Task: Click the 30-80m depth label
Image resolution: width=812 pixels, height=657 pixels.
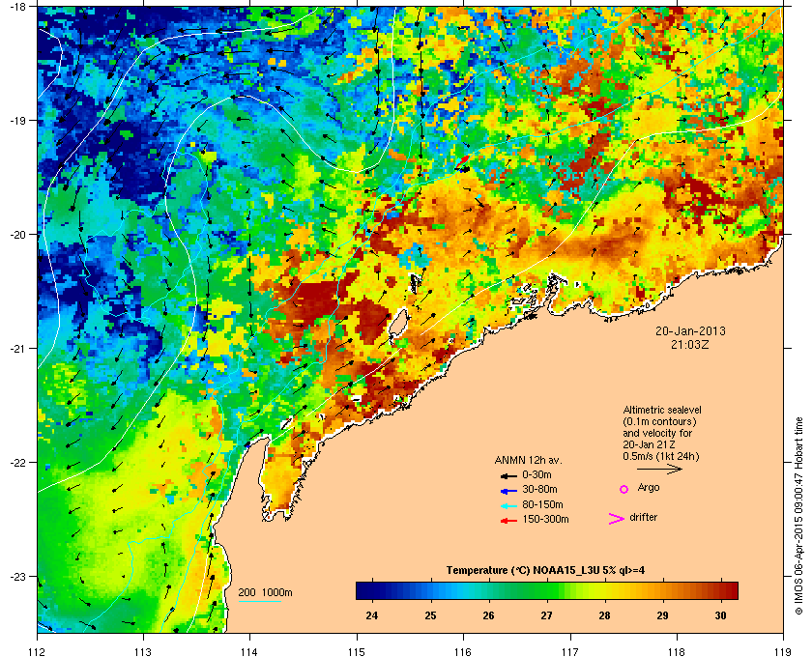Action: [539, 489]
